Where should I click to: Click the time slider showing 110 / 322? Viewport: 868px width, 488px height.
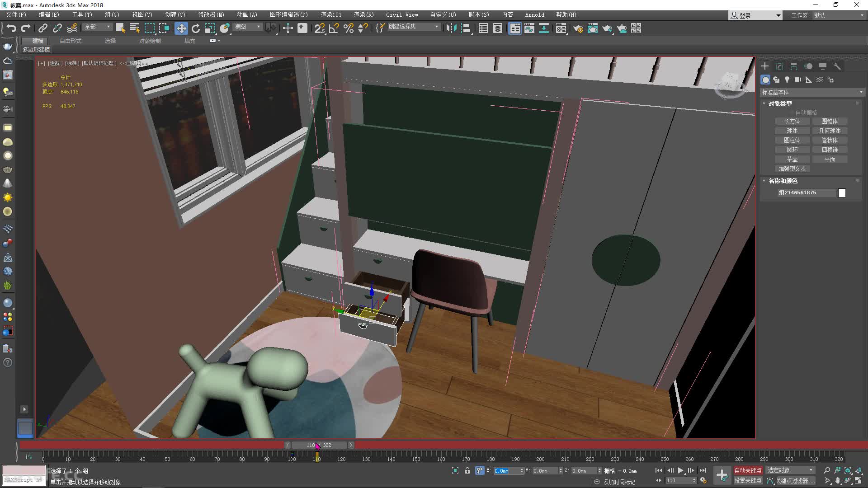click(x=319, y=445)
